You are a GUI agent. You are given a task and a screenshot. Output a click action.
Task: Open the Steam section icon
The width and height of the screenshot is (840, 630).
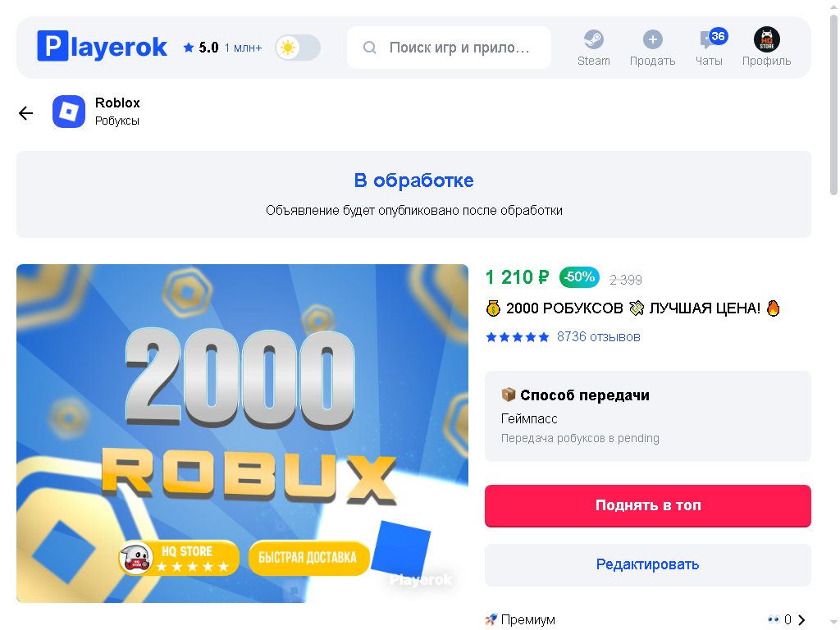point(594,39)
